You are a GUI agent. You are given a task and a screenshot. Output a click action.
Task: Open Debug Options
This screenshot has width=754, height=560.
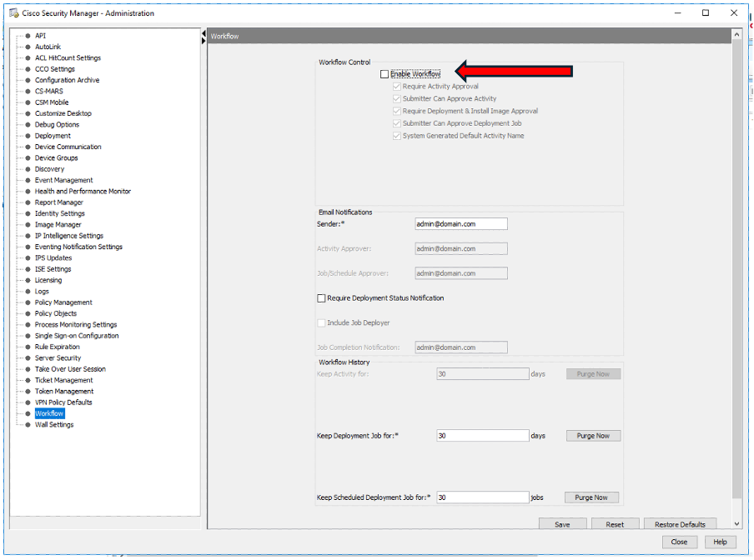click(x=58, y=124)
